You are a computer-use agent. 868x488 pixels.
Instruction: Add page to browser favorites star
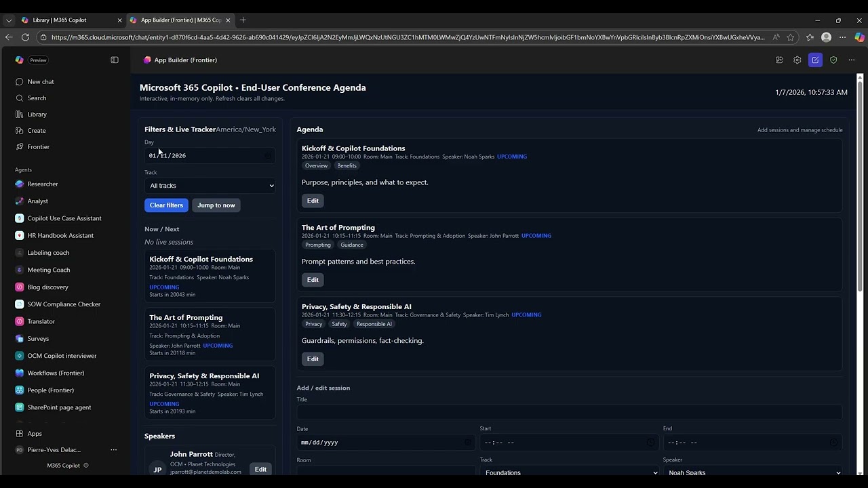(x=791, y=37)
